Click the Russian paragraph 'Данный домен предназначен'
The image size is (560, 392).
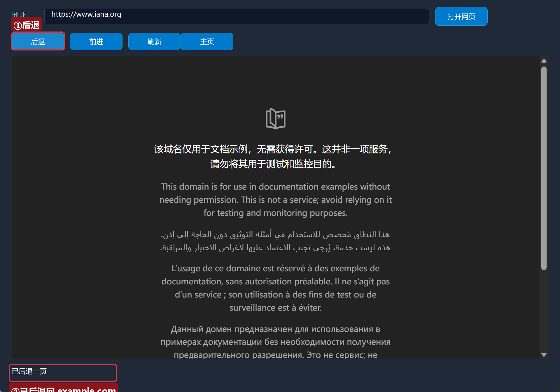[276, 342]
